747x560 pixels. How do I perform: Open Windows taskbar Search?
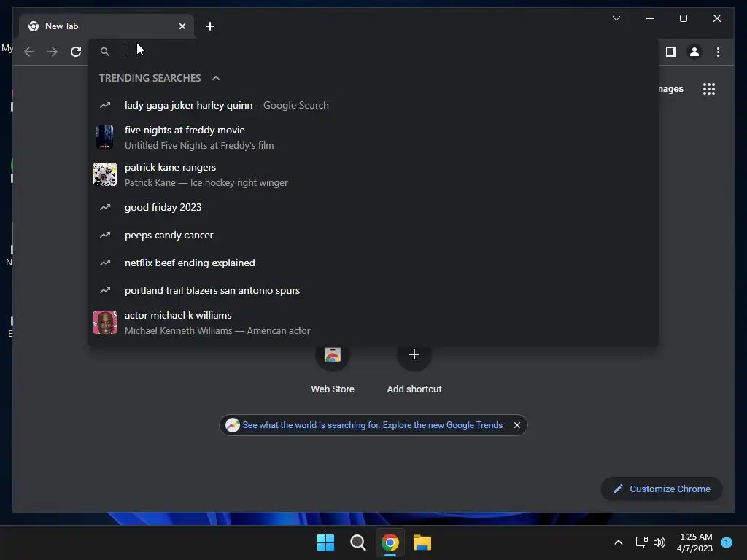click(357, 542)
